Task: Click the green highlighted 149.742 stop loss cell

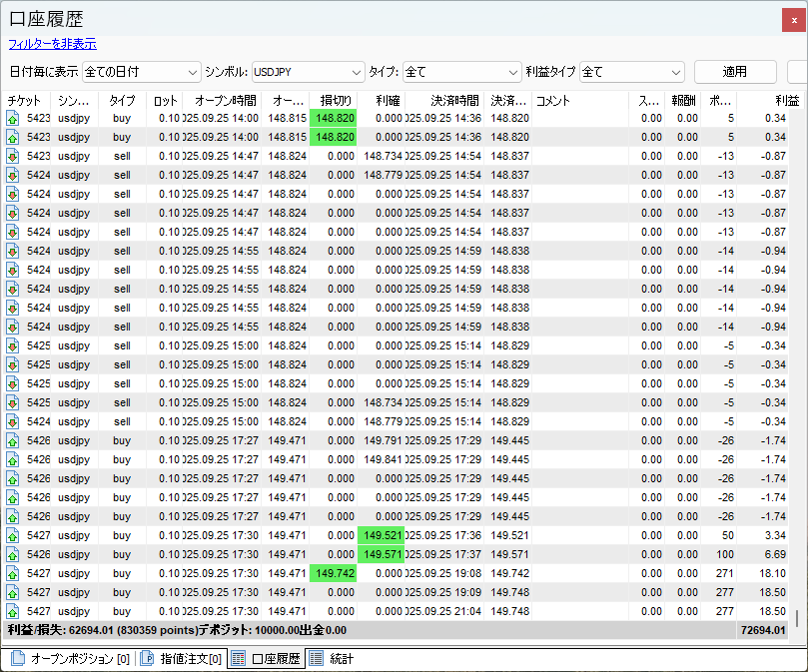Action: tap(333, 573)
